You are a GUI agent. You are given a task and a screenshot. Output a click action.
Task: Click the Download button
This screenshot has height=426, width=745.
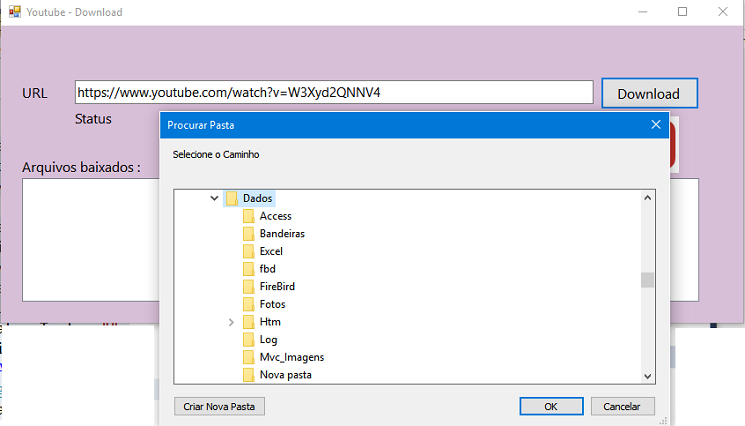click(x=649, y=94)
